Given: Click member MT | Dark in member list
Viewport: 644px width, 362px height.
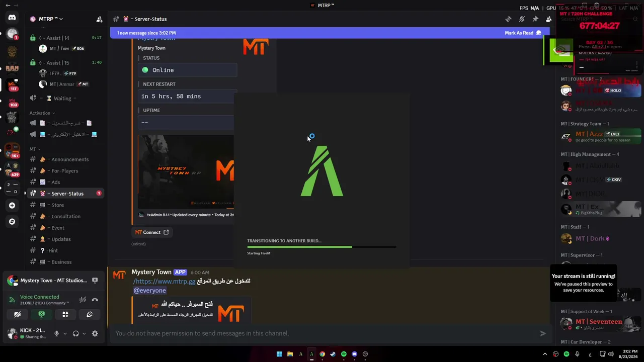Looking at the screenshot, I should pyautogui.click(x=601, y=238).
